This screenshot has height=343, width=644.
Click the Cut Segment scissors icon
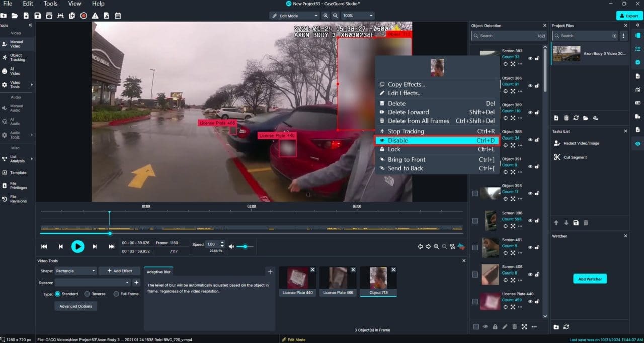(557, 157)
